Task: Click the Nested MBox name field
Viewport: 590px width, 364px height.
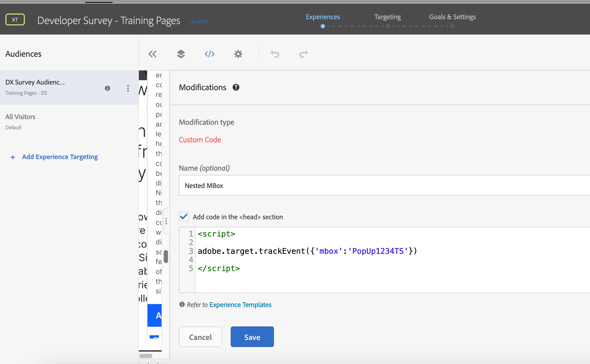Action: point(384,186)
